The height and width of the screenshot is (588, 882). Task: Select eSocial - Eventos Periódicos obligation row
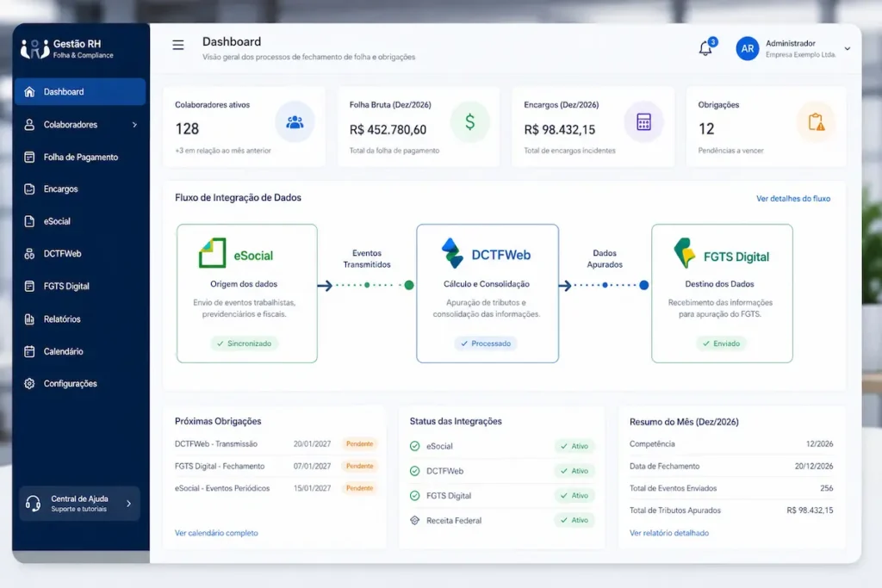276,488
